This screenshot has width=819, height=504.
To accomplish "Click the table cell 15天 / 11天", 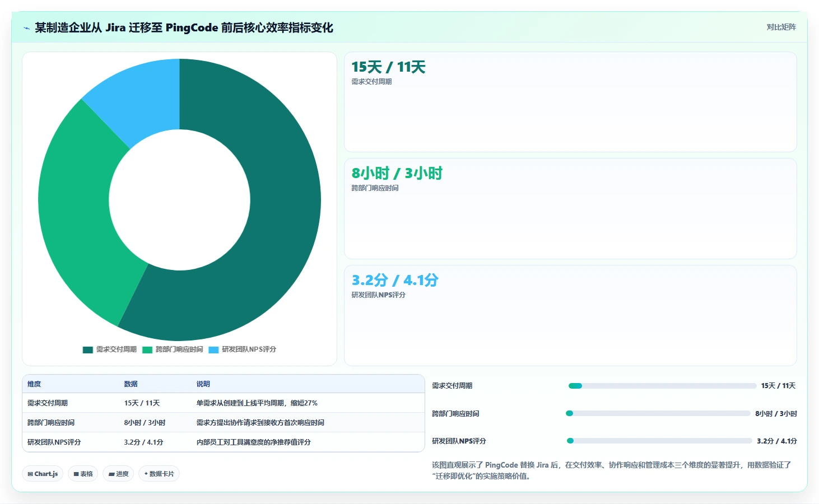I will pyautogui.click(x=142, y=403).
